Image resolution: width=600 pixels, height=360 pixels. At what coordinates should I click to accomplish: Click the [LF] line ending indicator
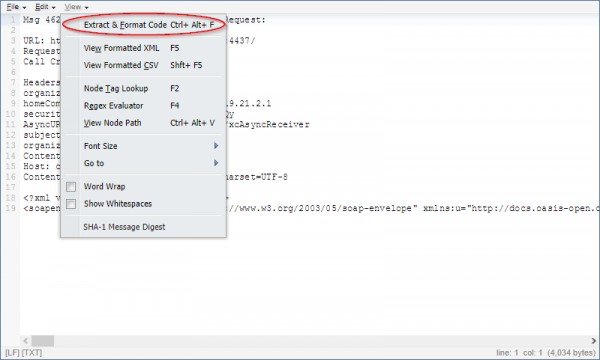point(12,353)
